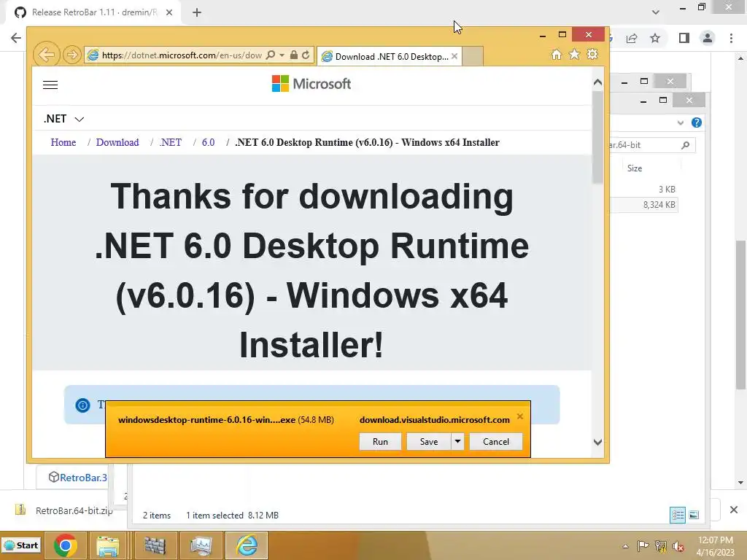
Task: Open the Chrome profile avatar
Action: tap(708, 38)
